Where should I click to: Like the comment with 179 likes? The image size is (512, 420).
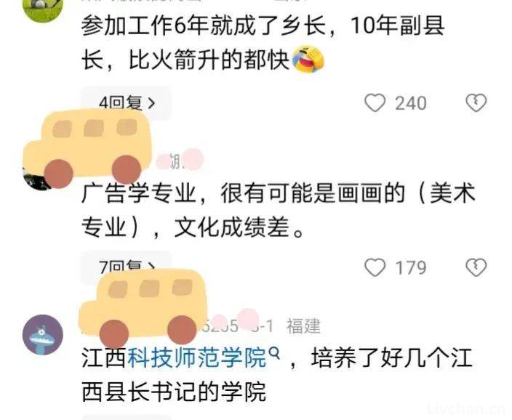point(375,267)
